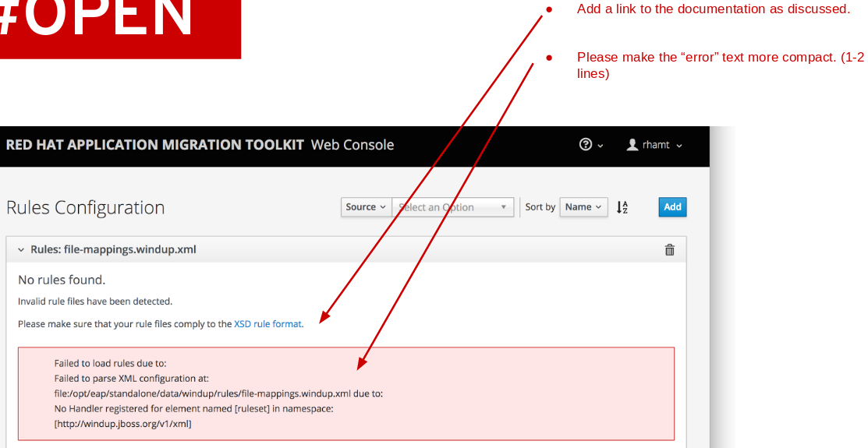The image size is (868, 448).
Task: Open the Source filter dropdown
Action: pos(366,206)
